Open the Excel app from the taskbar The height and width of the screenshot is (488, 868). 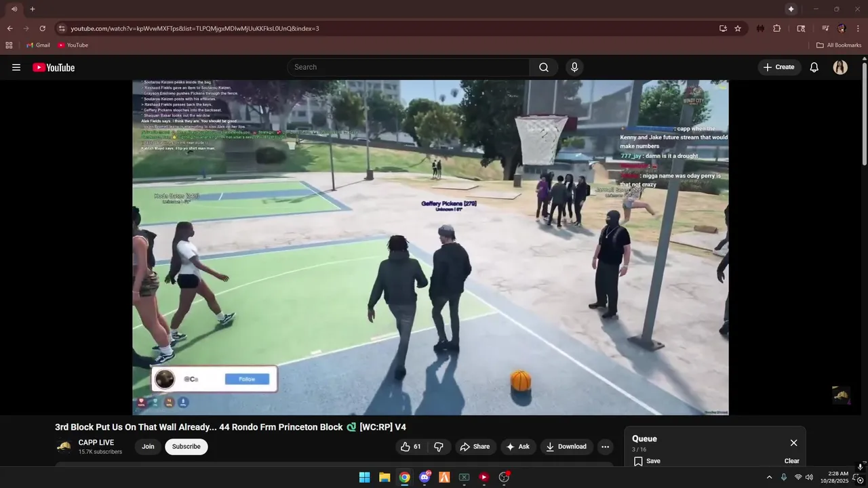coord(464,477)
